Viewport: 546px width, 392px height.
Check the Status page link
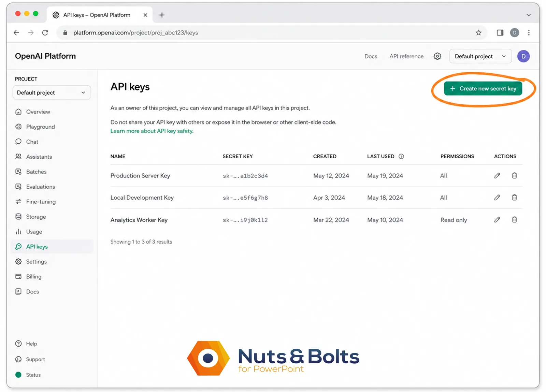[x=28, y=375]
